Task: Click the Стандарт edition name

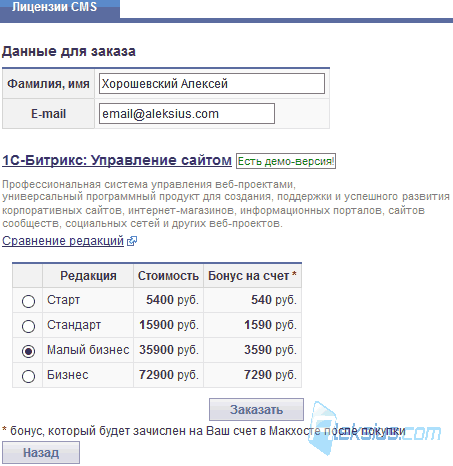Action: 74,325
